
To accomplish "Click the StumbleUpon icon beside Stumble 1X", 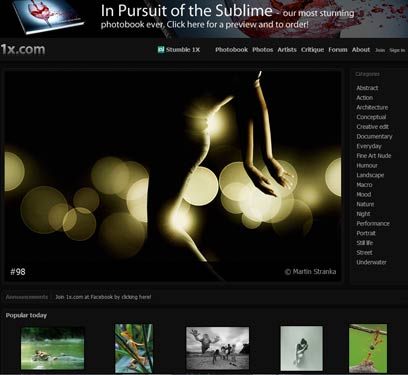I will tap(161, 50).
